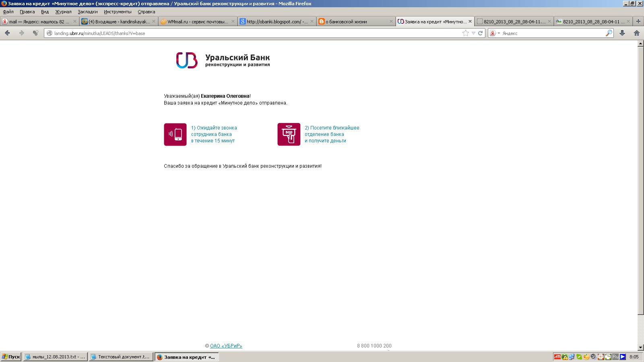Close the obanki.blogspot.com tab
Image resolution: width=644 pixels, height=362 pixels.
pos(312,22)
